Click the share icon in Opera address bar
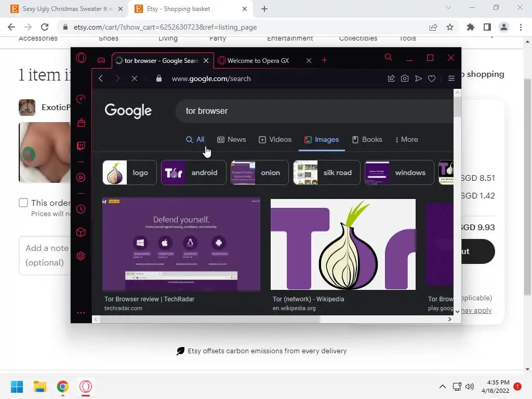This screenshot has height=399, width=532. (x=391, y=79)
